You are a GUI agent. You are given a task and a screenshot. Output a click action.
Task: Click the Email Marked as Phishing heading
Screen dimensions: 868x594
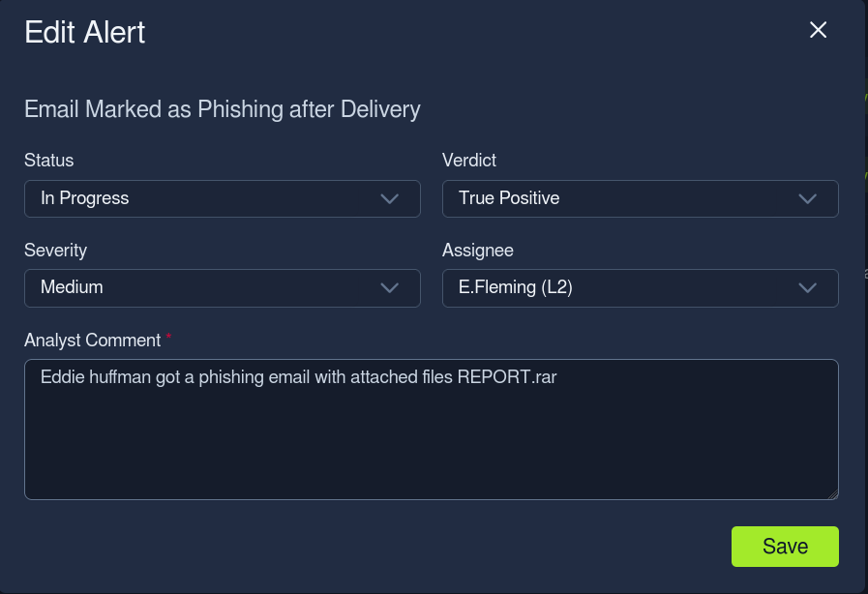[222, 109]
